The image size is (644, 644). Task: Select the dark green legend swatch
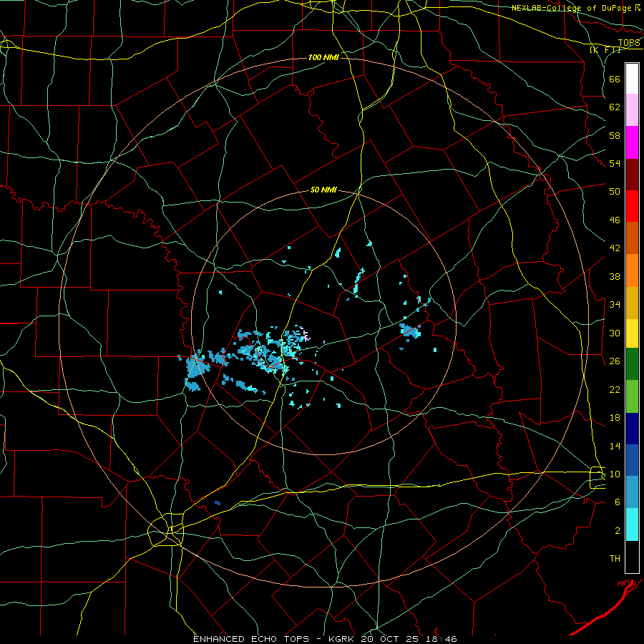632,364
